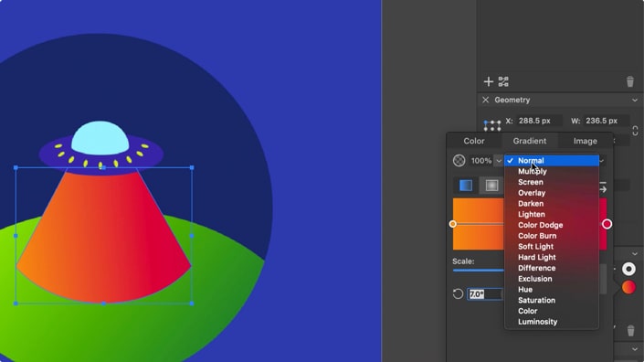The height and width of the screenshot is (362, 644).
Task: Collapse the Geometry section chevron
Action: pos(635,101)
